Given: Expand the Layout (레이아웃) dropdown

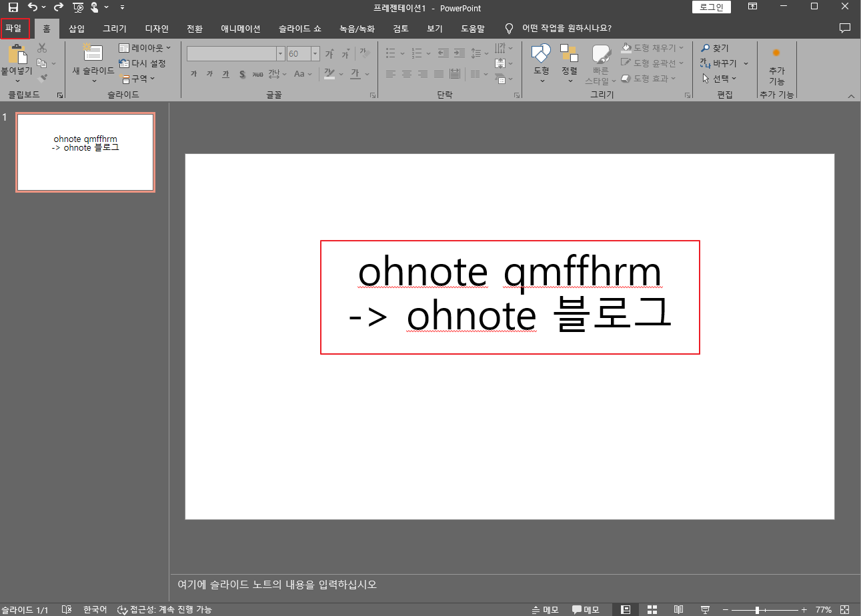Looking at the screenshot, I should (145, 48).
